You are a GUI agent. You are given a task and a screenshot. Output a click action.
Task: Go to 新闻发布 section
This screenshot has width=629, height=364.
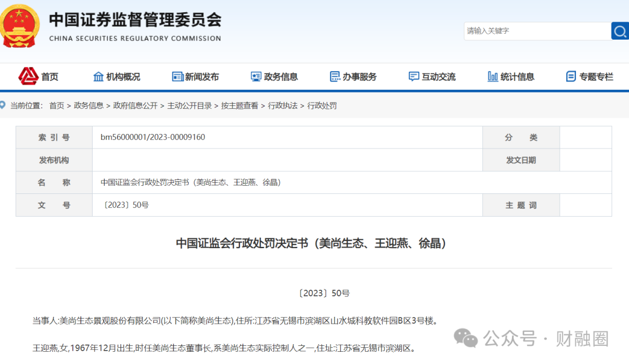202,77
